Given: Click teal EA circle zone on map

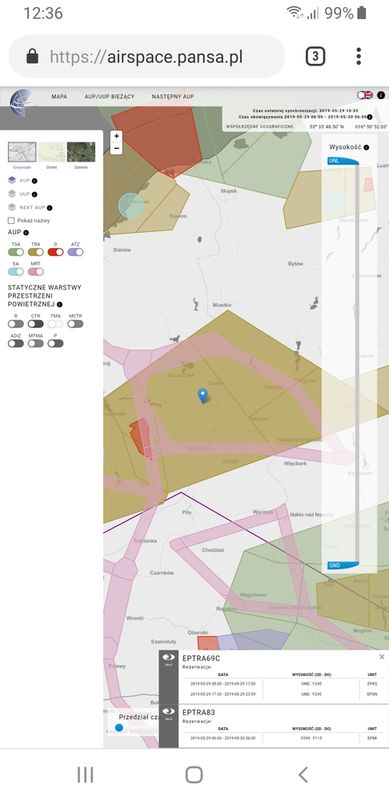Looking at the screenshot, I should coord(132,206).
